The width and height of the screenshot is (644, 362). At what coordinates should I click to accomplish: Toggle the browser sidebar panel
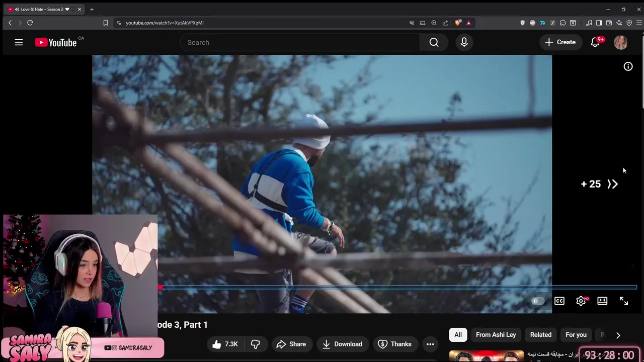599,23
